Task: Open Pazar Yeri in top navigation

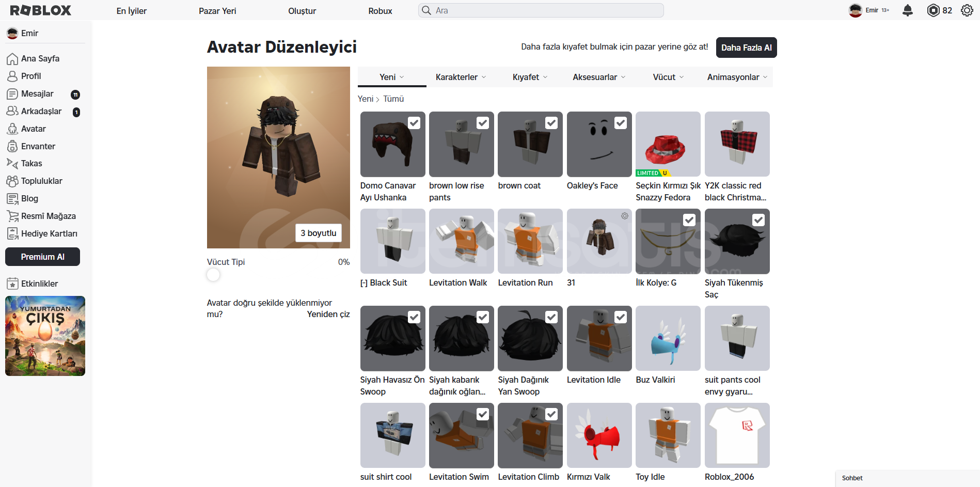Action: pyautogui.click(x=217, y=11)
